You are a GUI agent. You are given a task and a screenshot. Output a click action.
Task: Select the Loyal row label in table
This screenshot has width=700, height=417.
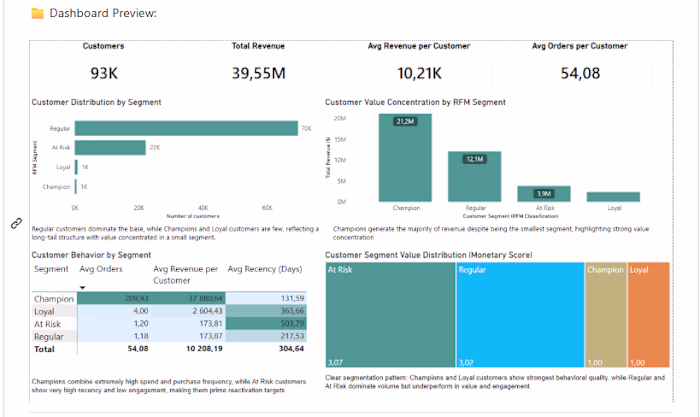tap(44, 311)
